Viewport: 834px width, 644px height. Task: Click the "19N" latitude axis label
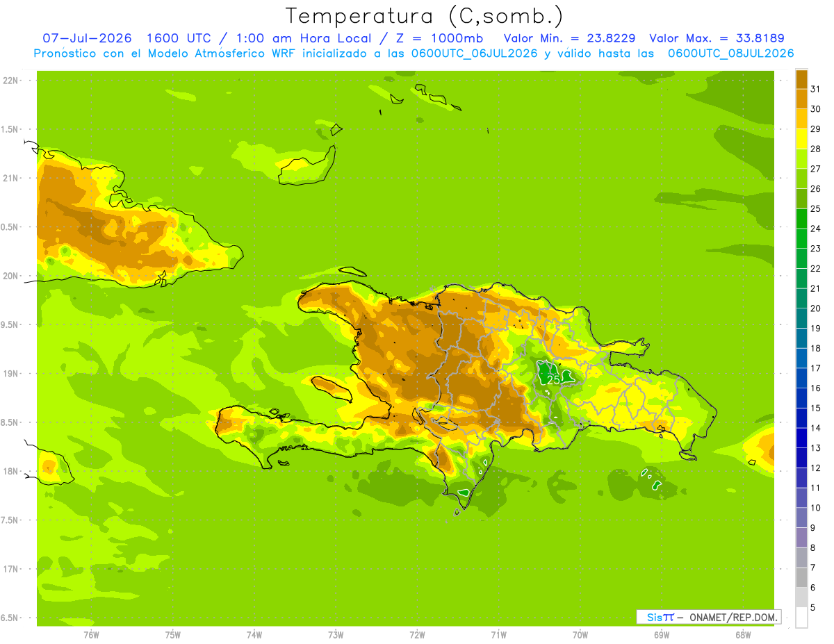pos(11,374)
